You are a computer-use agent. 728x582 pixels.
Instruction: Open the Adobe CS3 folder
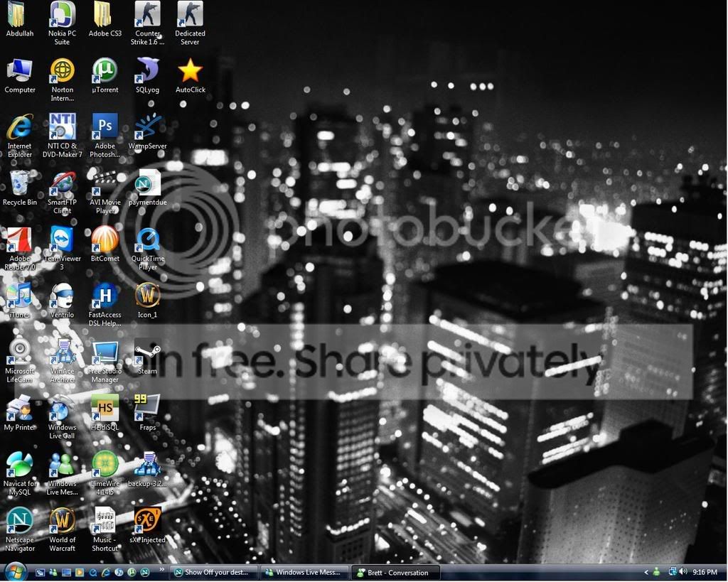[105, 20]
